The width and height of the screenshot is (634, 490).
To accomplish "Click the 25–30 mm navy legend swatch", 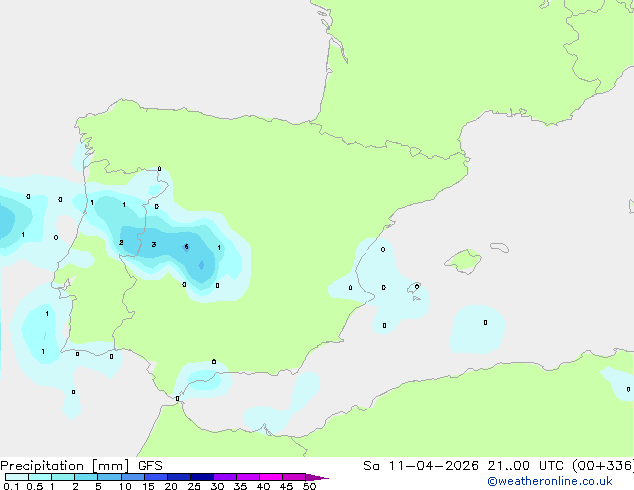I will [x=202, y=477].
